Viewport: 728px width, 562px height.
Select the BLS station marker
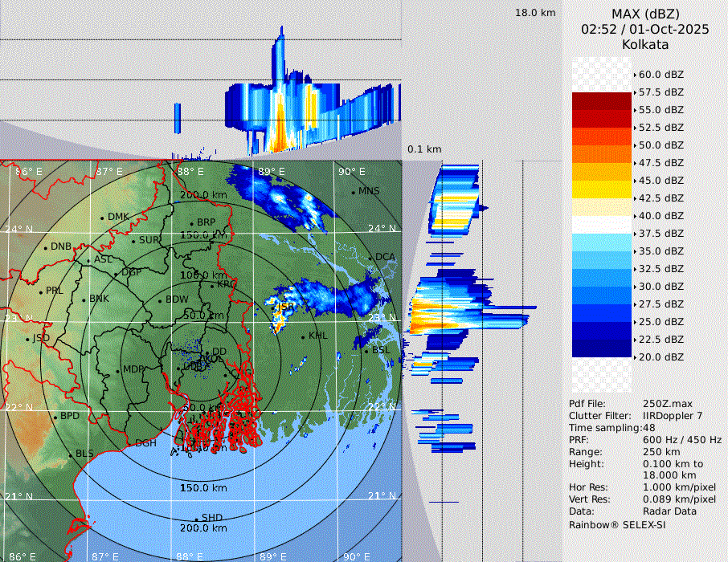point(70,454)
